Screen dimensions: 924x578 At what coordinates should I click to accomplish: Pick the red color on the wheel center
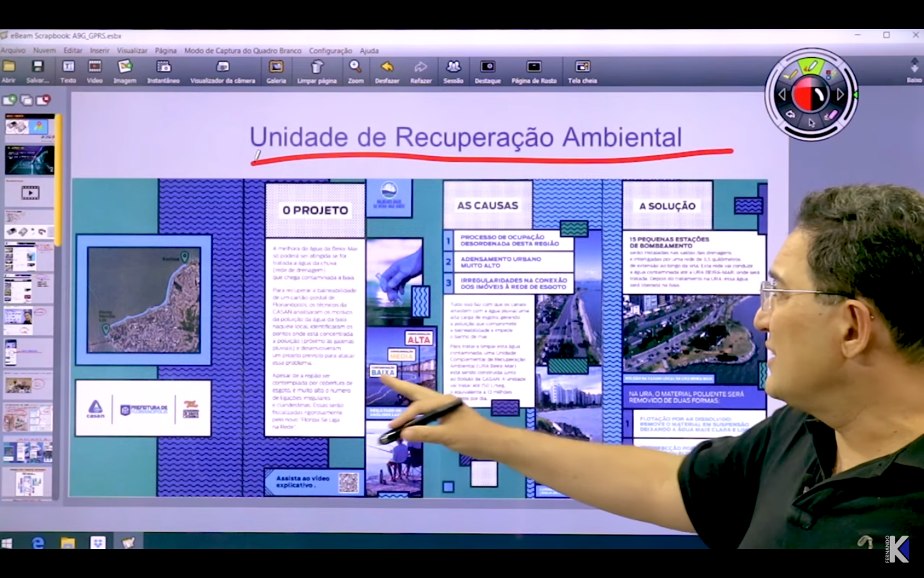[x=803, y=95]
